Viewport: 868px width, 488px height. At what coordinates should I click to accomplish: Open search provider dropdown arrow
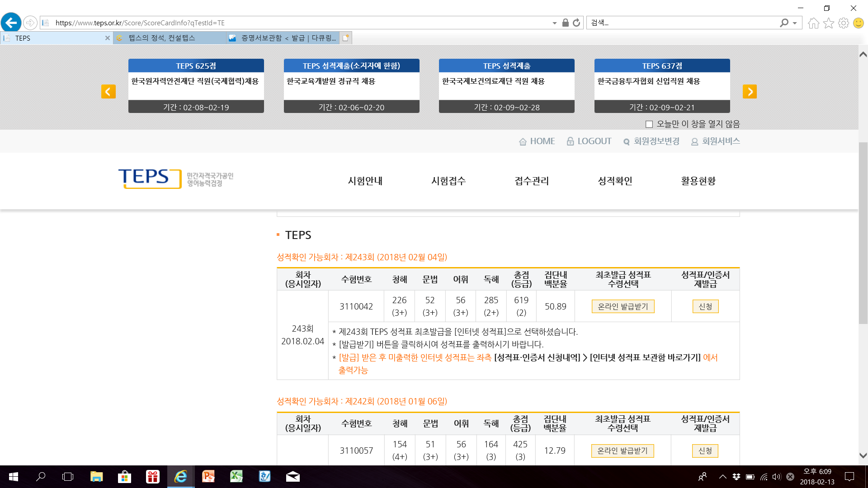(795, 23)
